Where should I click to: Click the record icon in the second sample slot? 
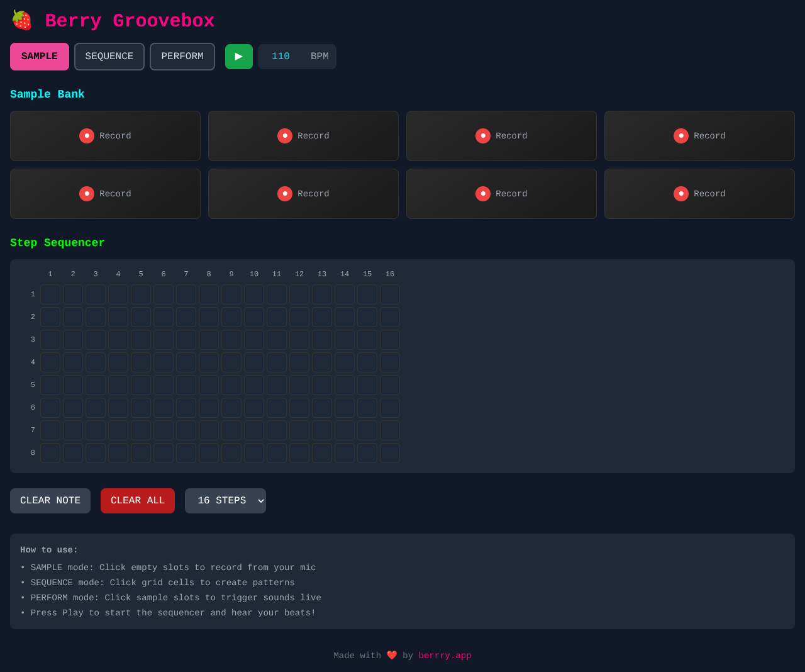pyautogui.click(x=285, y=136)
